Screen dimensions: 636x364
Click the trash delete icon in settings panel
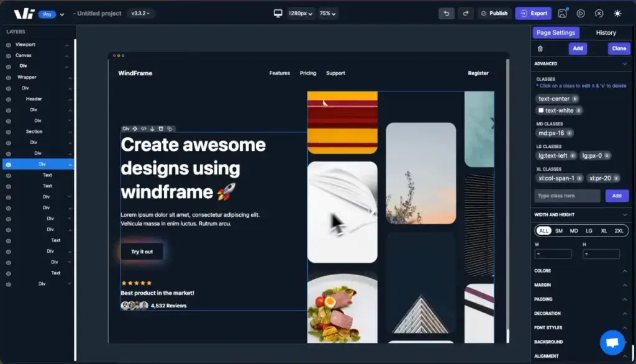tap(540, 48)
